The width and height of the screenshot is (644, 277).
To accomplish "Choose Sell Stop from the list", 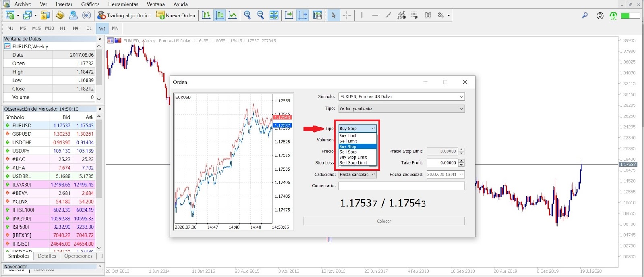I will click(x=357, y=152).
